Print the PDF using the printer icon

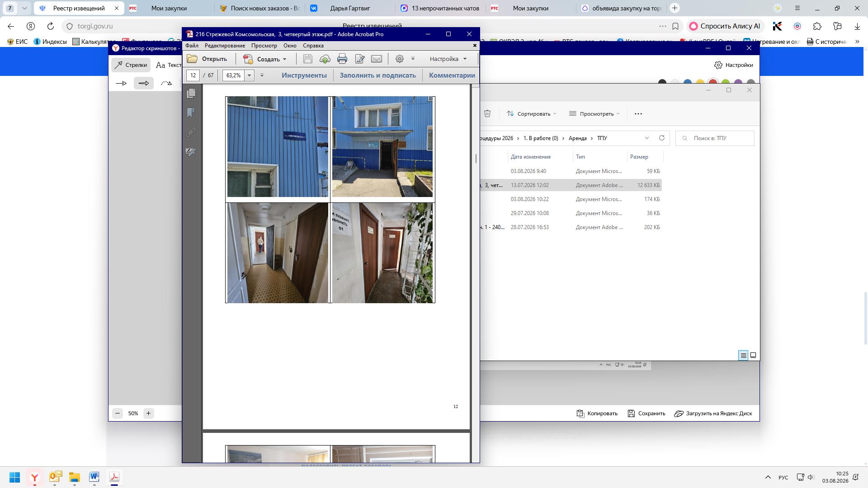point(342,59)
